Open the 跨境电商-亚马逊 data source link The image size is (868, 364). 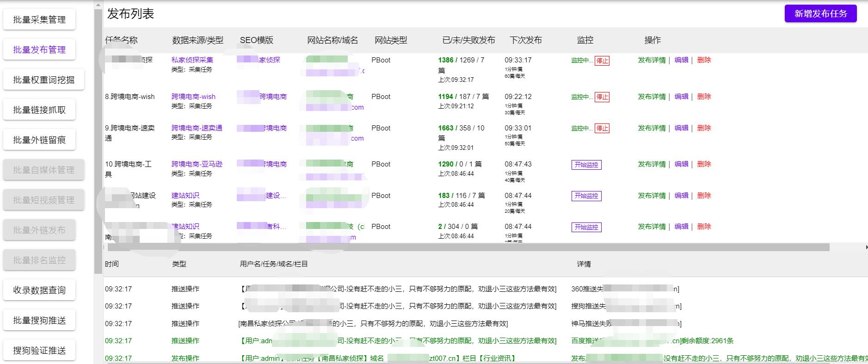pos(197,164)
